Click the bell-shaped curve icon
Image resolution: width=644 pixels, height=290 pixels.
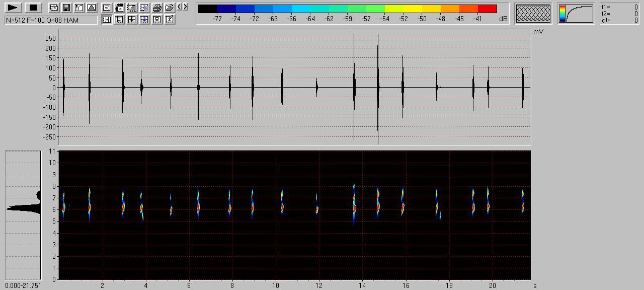click(92, 8)
